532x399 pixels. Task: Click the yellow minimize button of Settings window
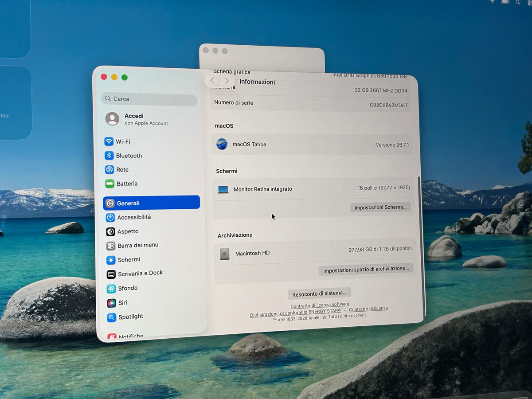114,77
